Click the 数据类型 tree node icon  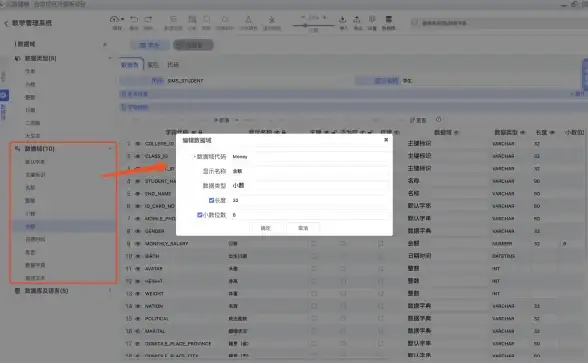[x=18, y=58]
